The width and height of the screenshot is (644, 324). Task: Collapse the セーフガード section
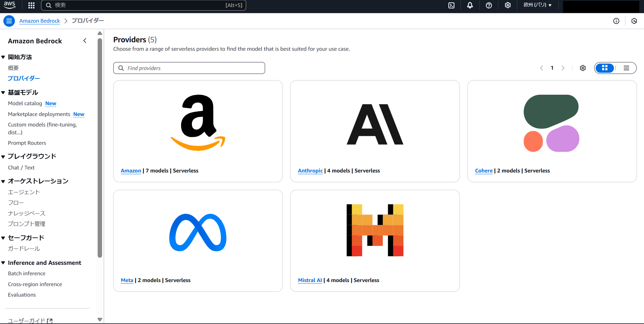tap(3, 238)
